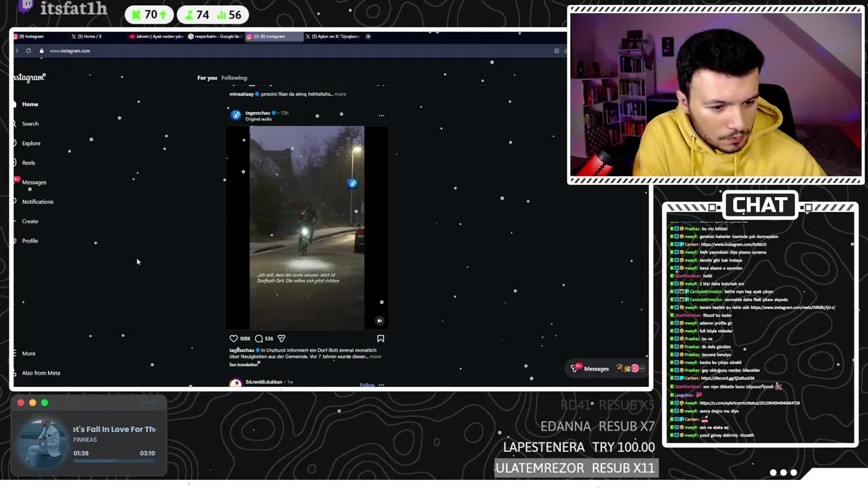Expand minealtaay caption with more
The height and width of the screenshot is (488, 868).
(340, 94)
